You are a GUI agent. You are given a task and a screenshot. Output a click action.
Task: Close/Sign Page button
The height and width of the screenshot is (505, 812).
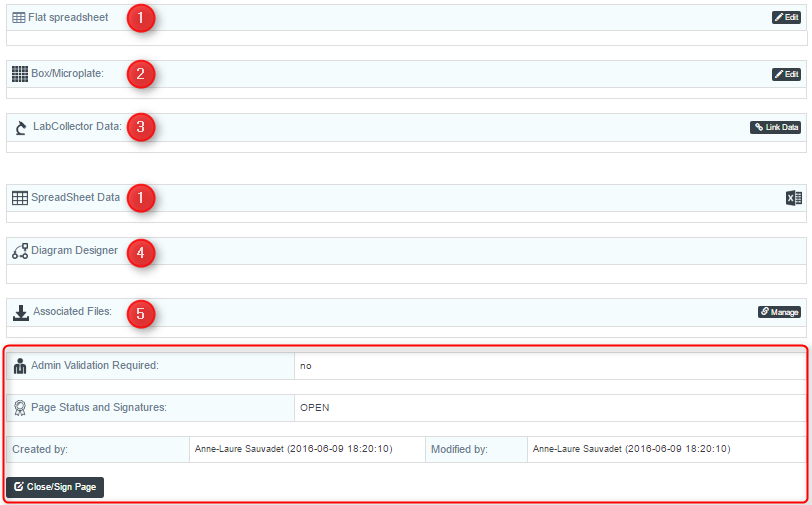click(x=55, y=487)
